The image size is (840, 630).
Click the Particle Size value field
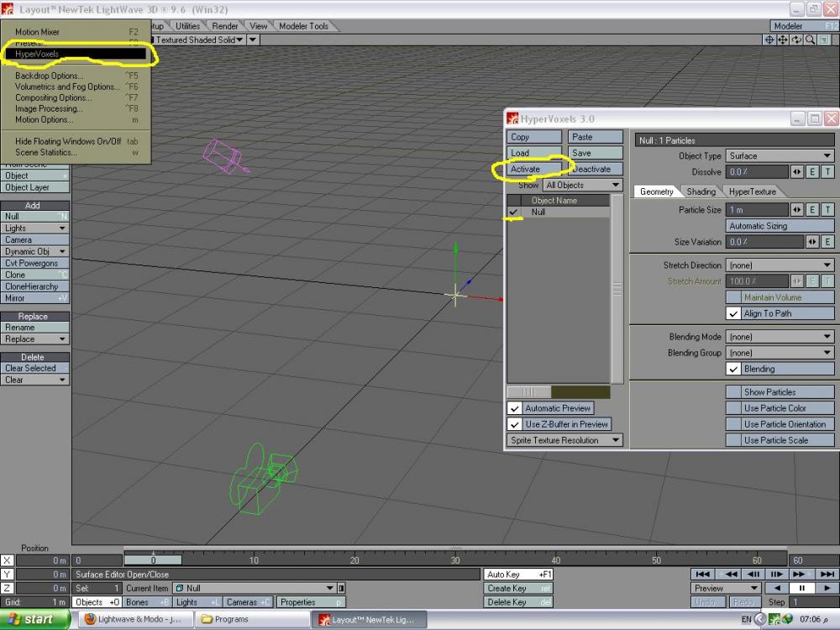757,209
